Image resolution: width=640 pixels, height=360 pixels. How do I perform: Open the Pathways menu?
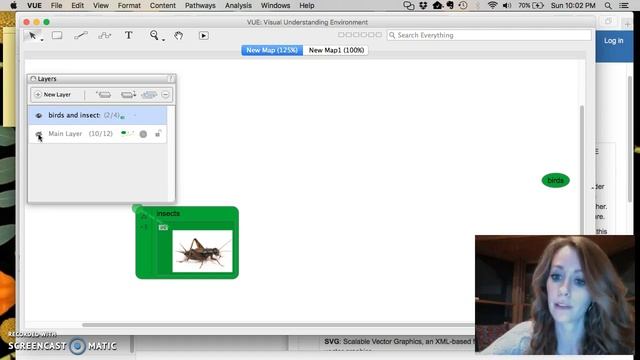[200, 5]
